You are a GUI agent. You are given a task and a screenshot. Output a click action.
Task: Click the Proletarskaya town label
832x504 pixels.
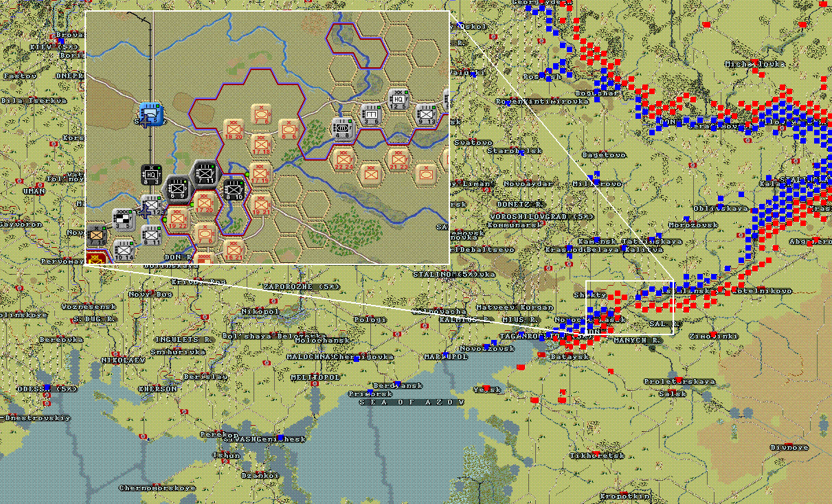click(679, 381)
